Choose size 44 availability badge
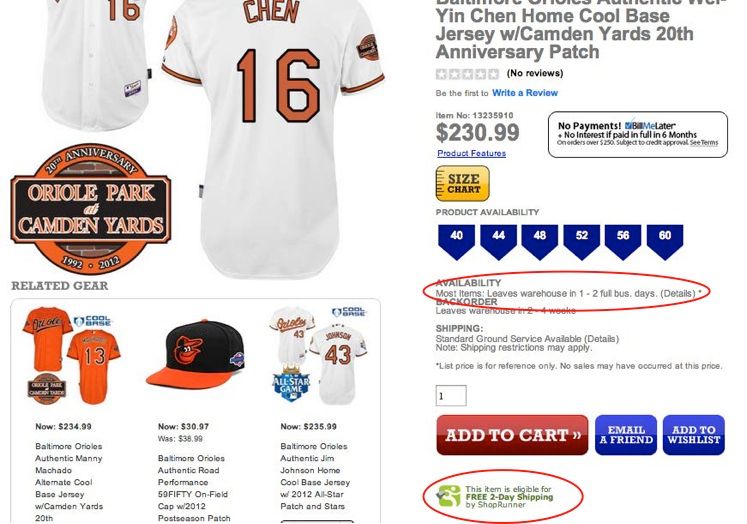Viewport: 747px width, 524px height. (x=498, y=242)
